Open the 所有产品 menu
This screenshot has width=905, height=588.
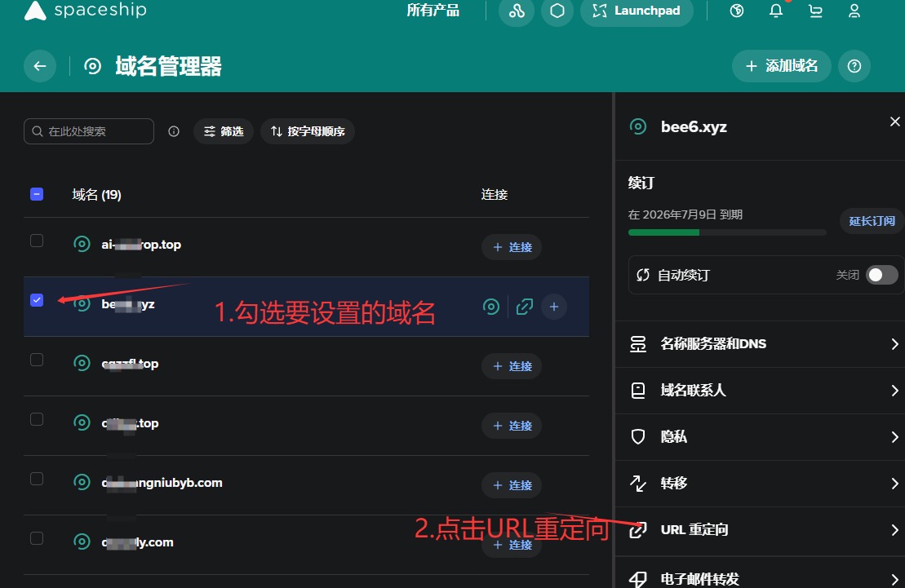click(433, 11)
